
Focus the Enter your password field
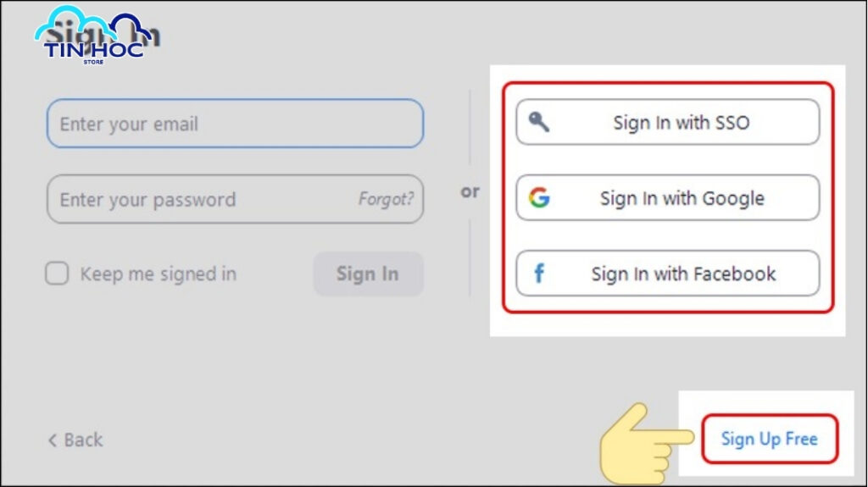click(x=236, y=199)
